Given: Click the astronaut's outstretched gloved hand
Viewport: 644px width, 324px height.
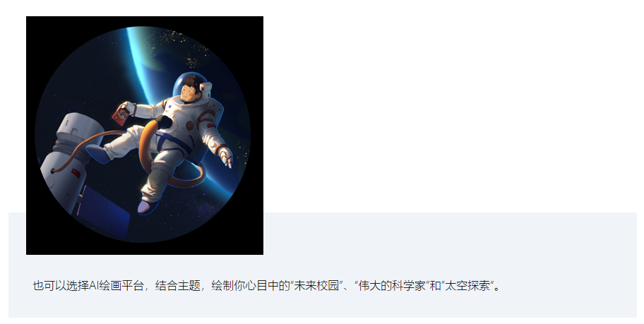Looking at the screenshot, I should 225,157.
